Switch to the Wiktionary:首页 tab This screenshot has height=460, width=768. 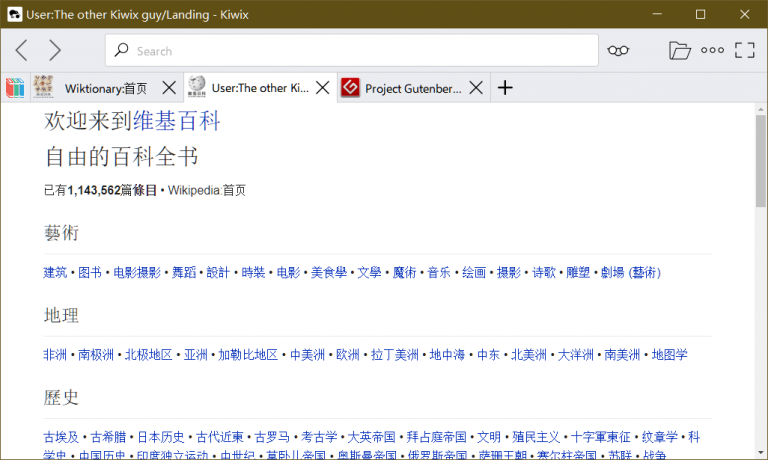click(106, 89)
